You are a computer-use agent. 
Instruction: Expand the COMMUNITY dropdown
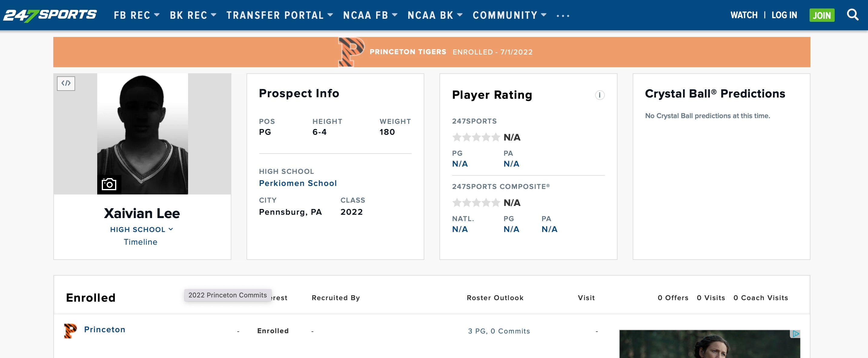pos(509,15)
